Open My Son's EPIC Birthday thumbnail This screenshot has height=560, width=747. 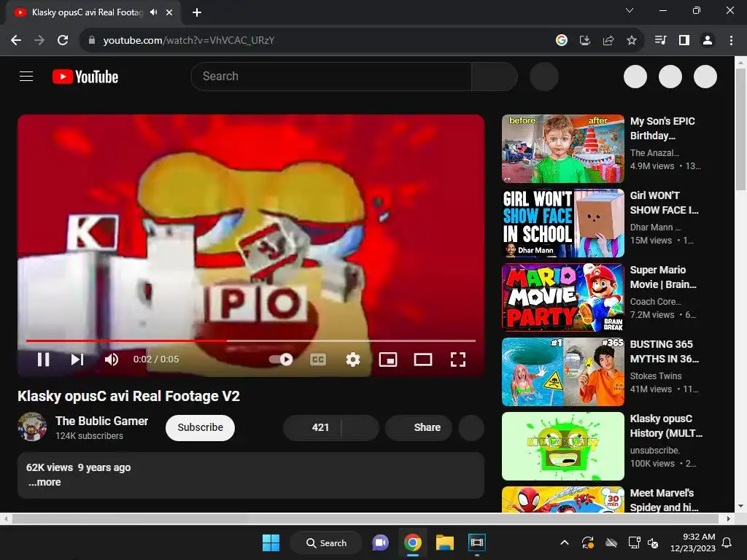(562, 149)
